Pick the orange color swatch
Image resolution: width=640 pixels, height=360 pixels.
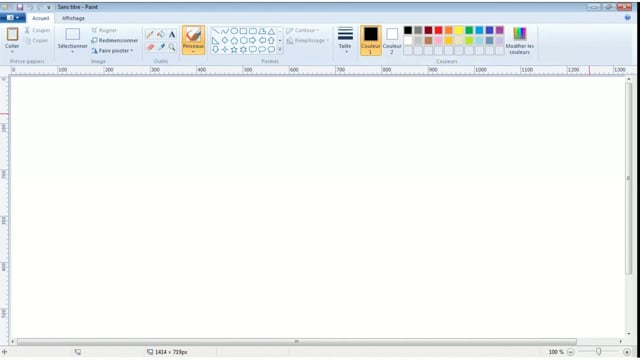tap(449, 30)
